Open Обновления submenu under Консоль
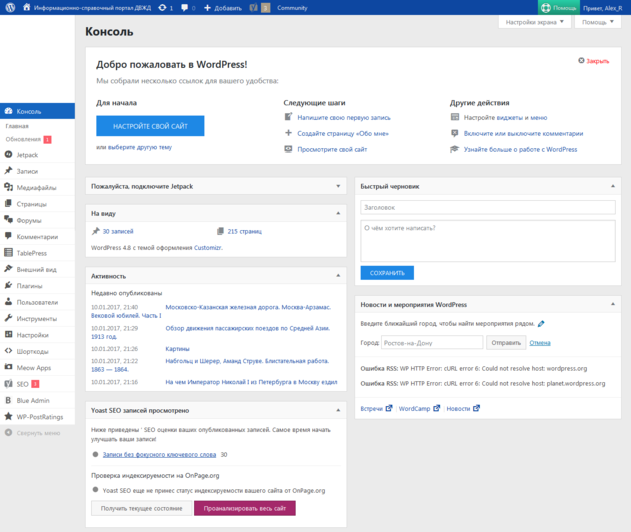The image size is (631, 532). [23, 139]
